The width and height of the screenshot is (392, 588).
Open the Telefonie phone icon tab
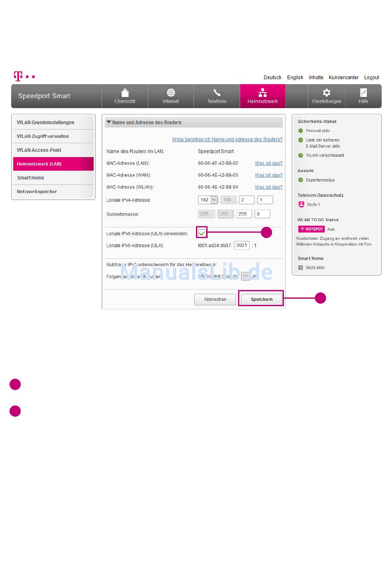click(x=217, y=96)
